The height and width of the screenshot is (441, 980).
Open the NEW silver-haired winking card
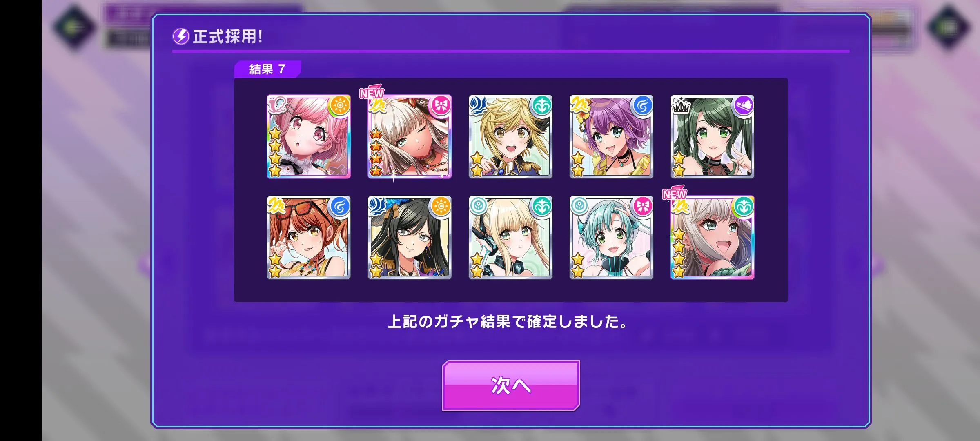(x=410, y=137)
